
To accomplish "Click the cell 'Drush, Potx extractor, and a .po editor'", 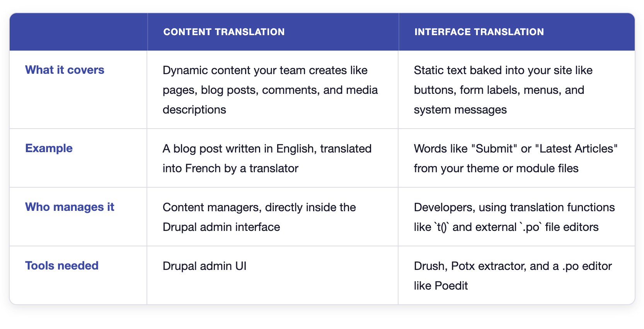I will click(516, 275).
